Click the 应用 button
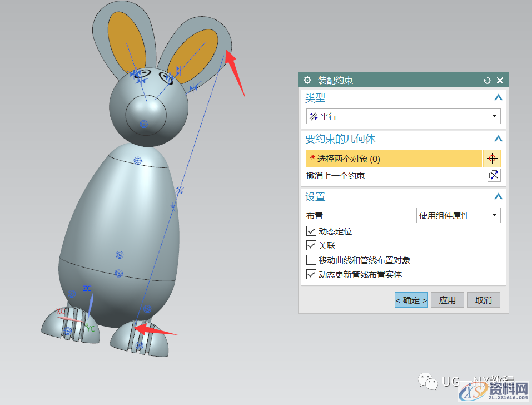This screenshot has height=405, width=532. pyautogui.click(x=447, y=300)
